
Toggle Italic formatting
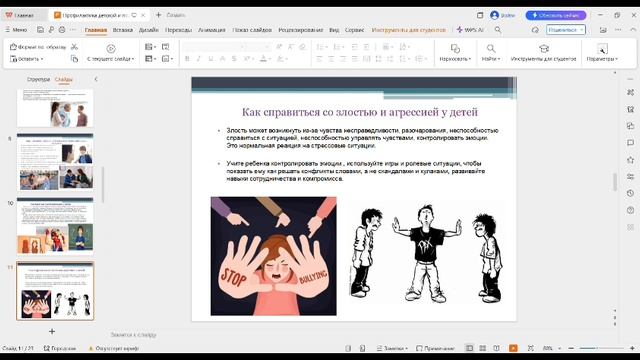[199, 59]
